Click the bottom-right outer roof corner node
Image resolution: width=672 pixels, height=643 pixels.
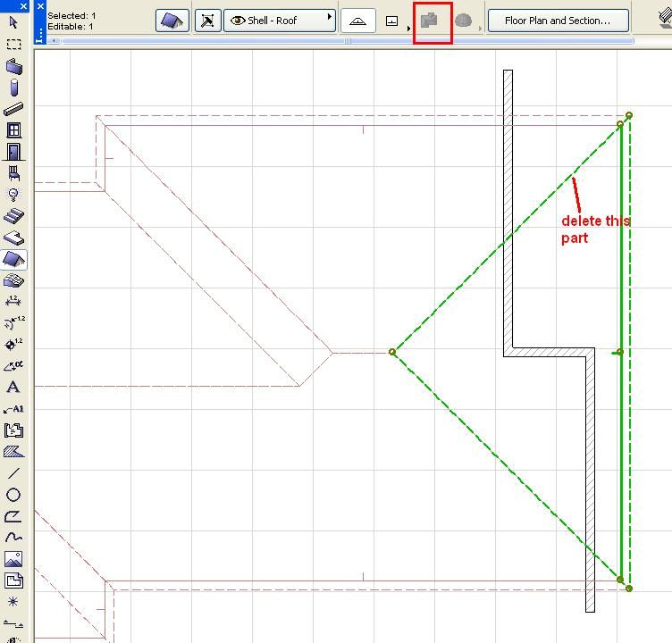629,589
